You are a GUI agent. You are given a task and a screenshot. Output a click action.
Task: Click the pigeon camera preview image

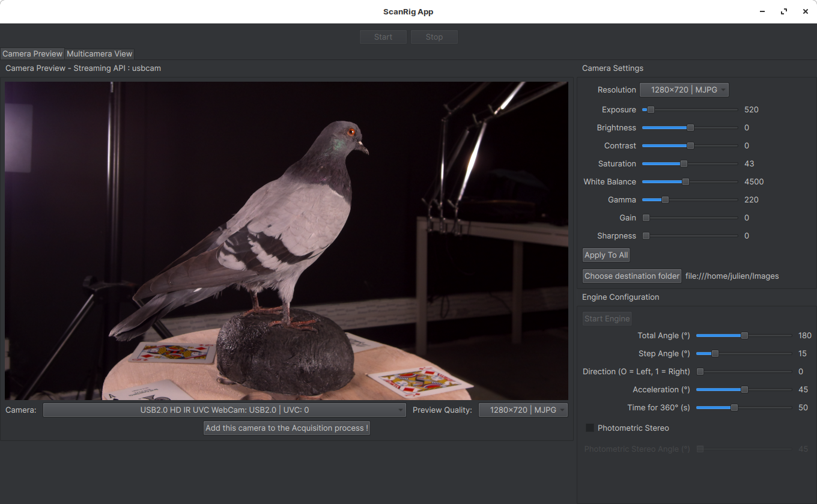pos(286,240)
